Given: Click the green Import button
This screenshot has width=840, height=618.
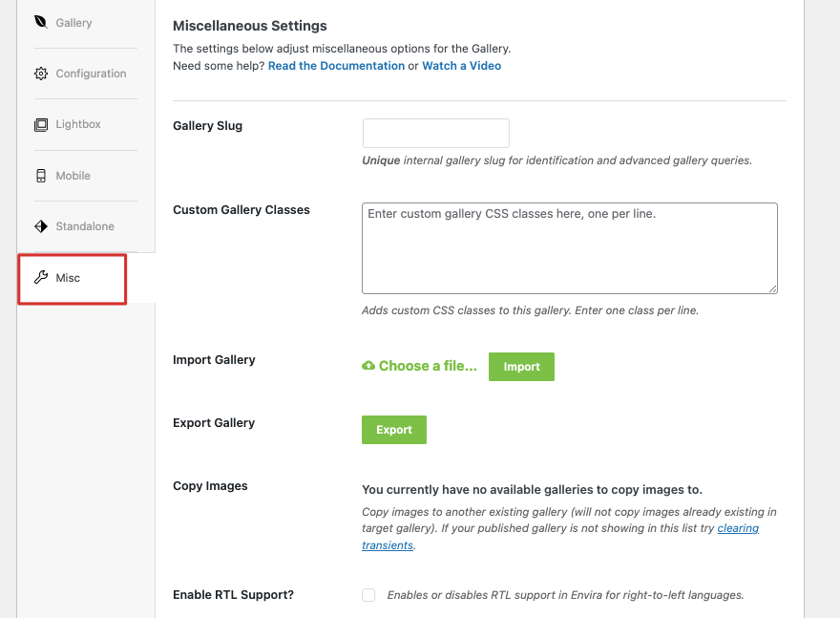Looking at the screenshot, I should coord(521,367).
